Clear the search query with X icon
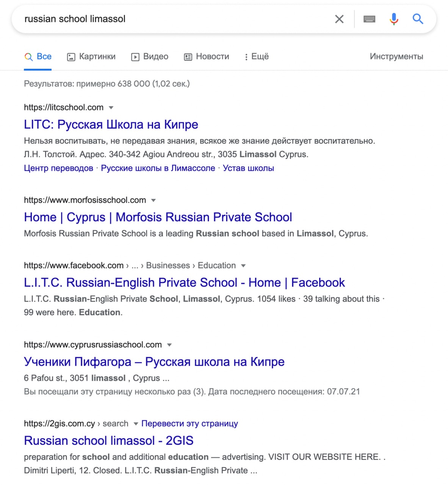Screen dimensions: 448x485 (339, 19)
